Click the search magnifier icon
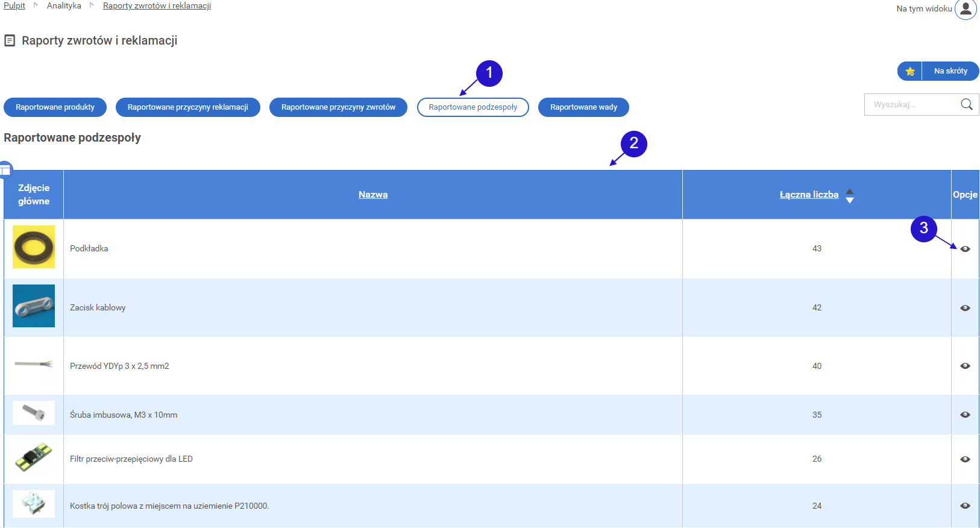 pos(966,104)
